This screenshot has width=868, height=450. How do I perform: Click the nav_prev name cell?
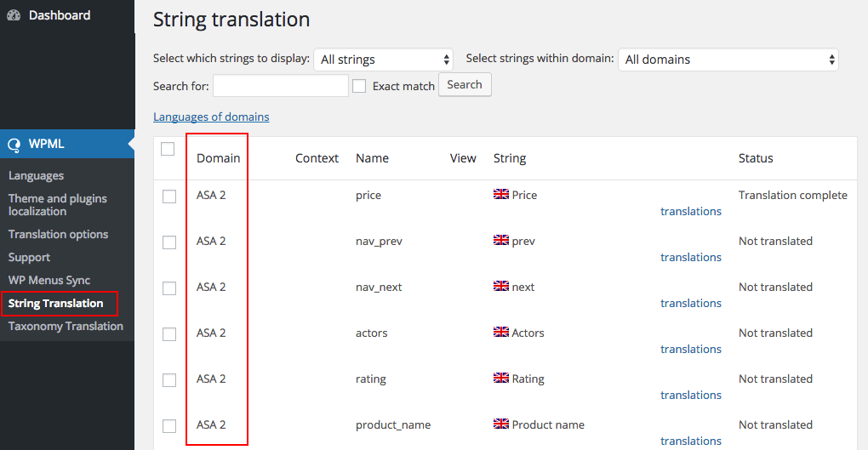(379, 242)
